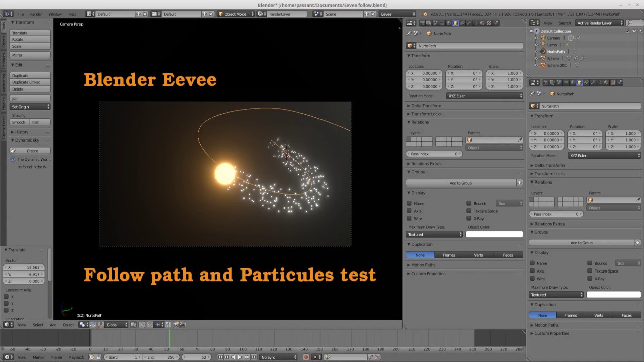This screenshot has height=362, width=644.
Task: Open the Constraints tab icon in middle panel
Action: [x=462, y=23]
